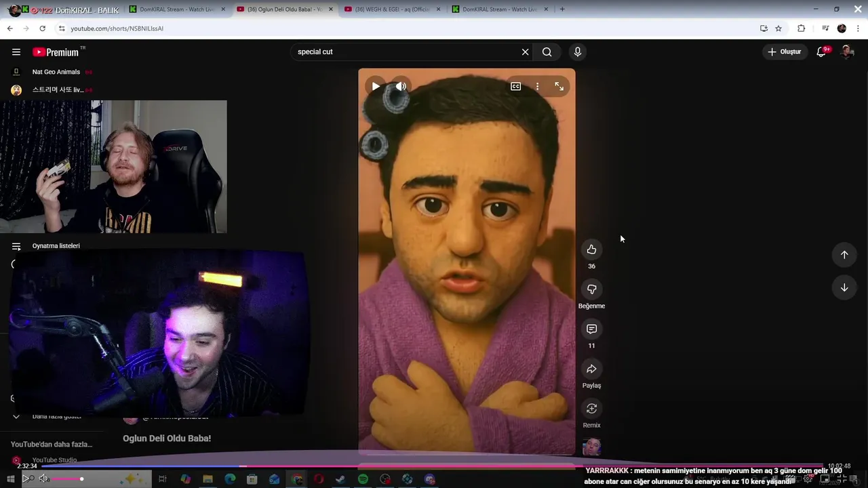Viewport: 868px width, 488px height.
Task: Open Spotify from the taskbar
Action: 363,479
